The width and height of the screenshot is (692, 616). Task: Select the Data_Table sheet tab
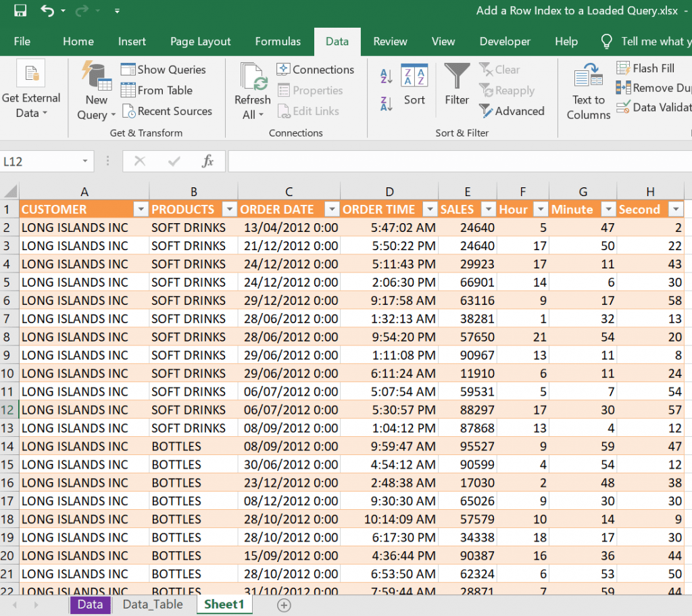[152, 605]
